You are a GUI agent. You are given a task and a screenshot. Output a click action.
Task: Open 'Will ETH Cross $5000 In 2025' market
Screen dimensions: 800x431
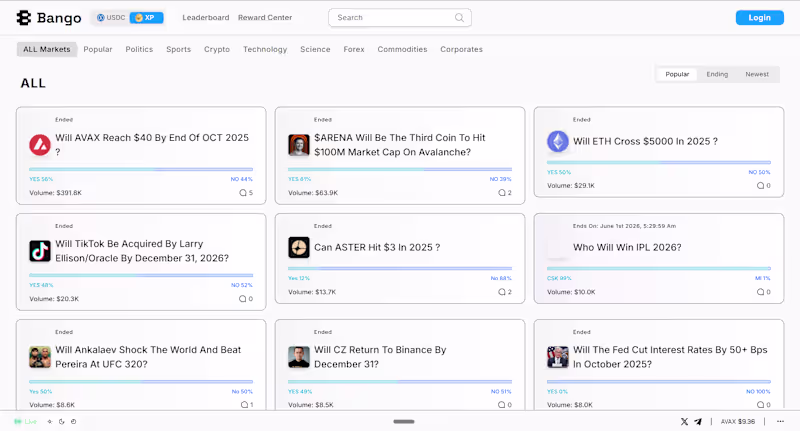click(x=645, y=141)
